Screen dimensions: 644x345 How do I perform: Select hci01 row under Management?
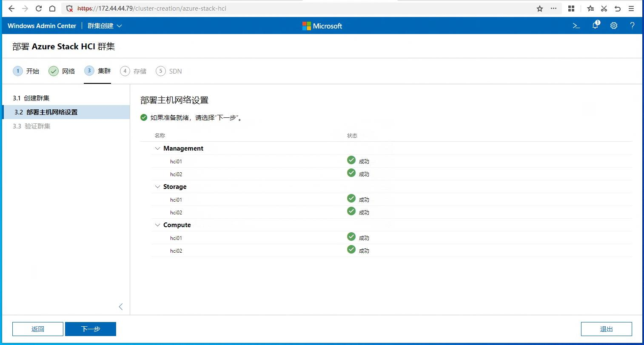392,161
